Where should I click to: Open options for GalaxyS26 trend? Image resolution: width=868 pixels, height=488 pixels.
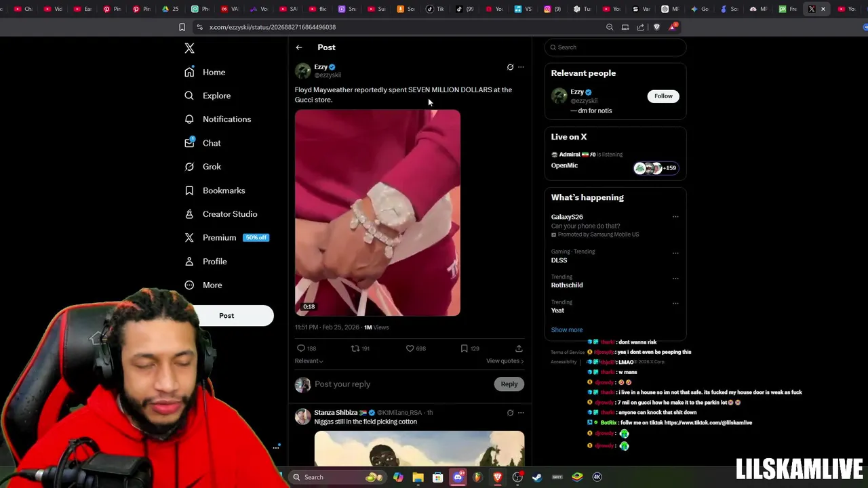675,217
